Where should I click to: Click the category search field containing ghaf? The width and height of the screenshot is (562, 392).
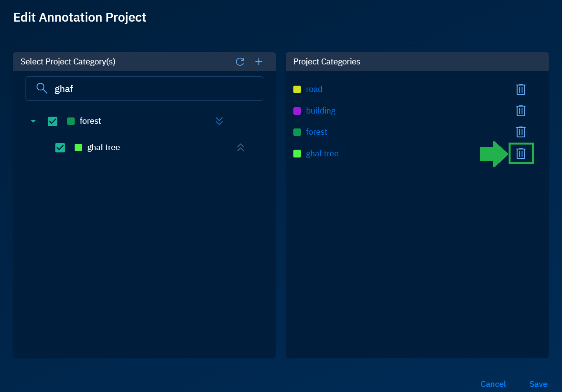(x=157, y=88)
